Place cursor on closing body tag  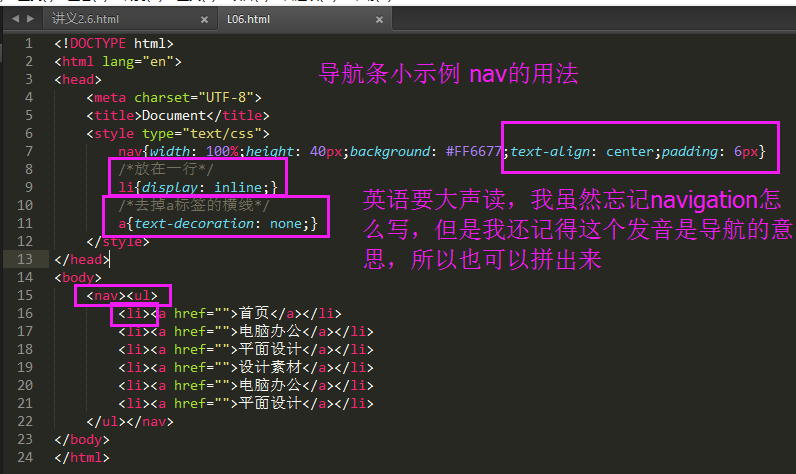click(82, 439)
